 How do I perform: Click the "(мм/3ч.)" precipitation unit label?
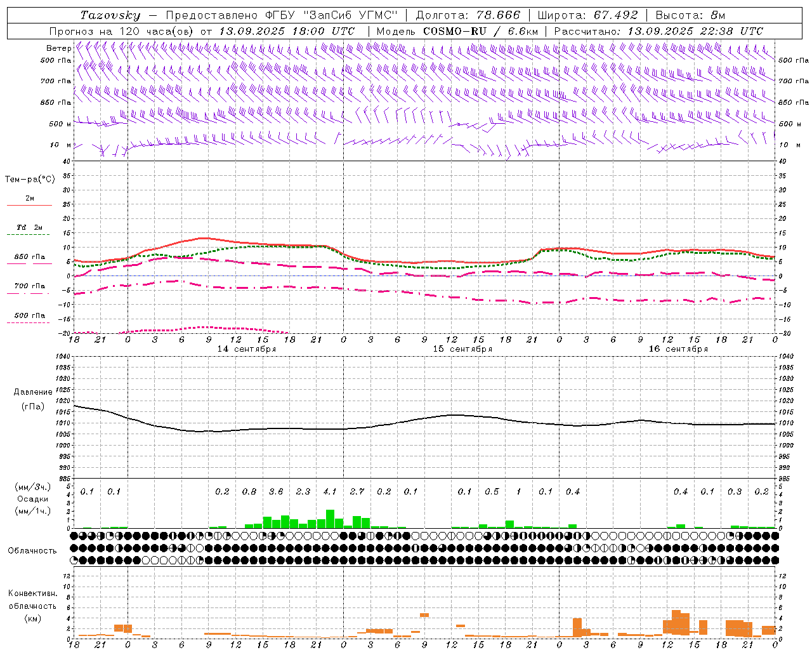tap(33, 487)
